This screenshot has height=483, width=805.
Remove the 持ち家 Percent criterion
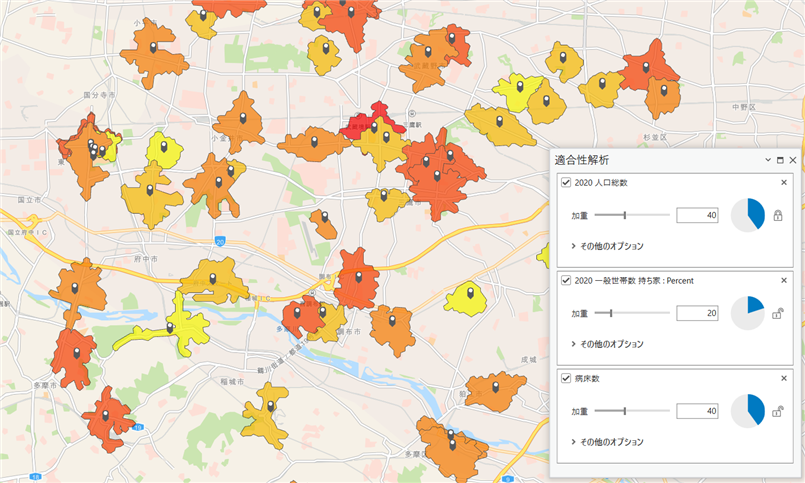click(x=783, y=281)
